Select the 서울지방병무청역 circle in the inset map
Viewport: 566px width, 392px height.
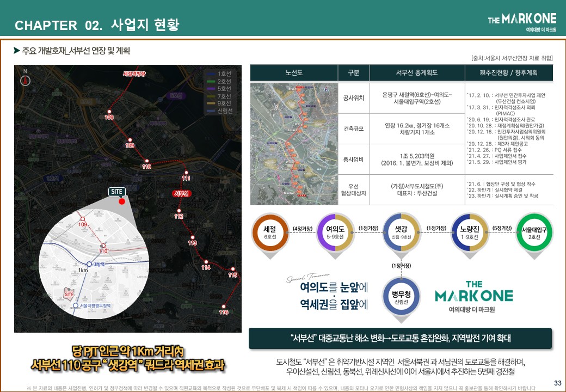76,305
